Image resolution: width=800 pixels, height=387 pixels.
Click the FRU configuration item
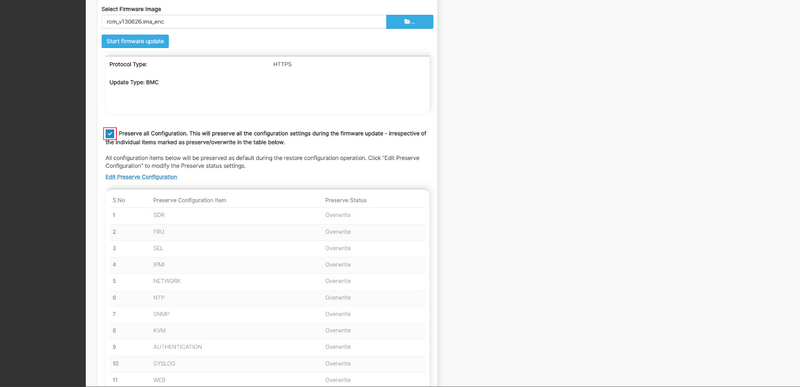click(x=159, y=231)
